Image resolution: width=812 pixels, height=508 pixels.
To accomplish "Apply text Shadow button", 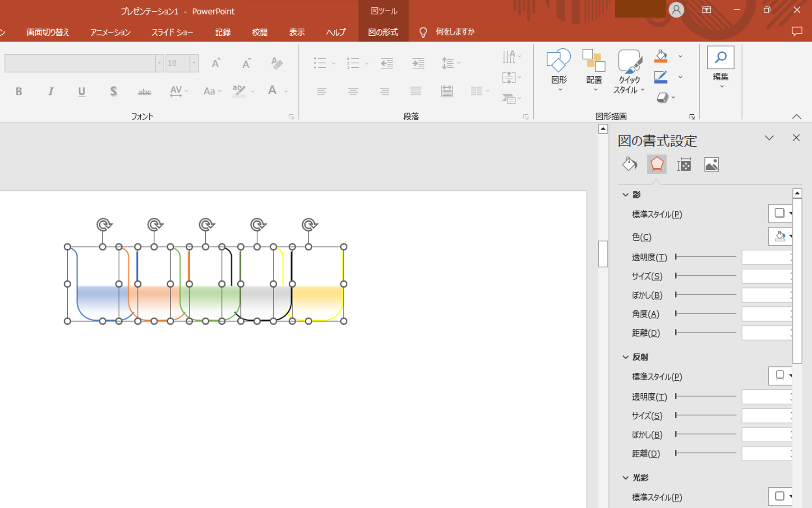I will 113,91.
